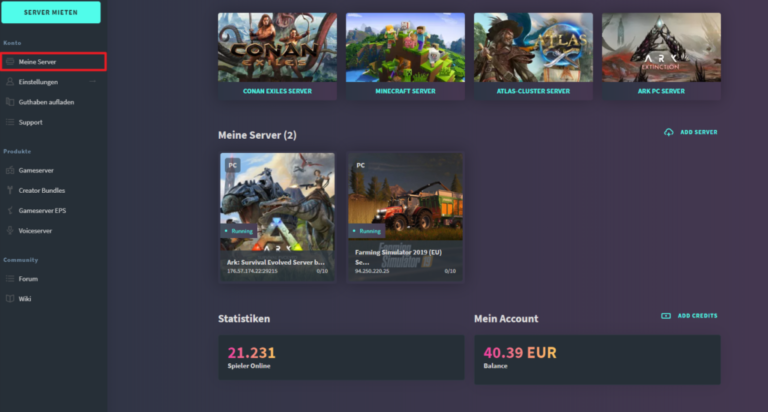The image size is (768, 412).
Task: Select the Atlas-Cluster Server thumbnail
Action: tap(533, 48)
